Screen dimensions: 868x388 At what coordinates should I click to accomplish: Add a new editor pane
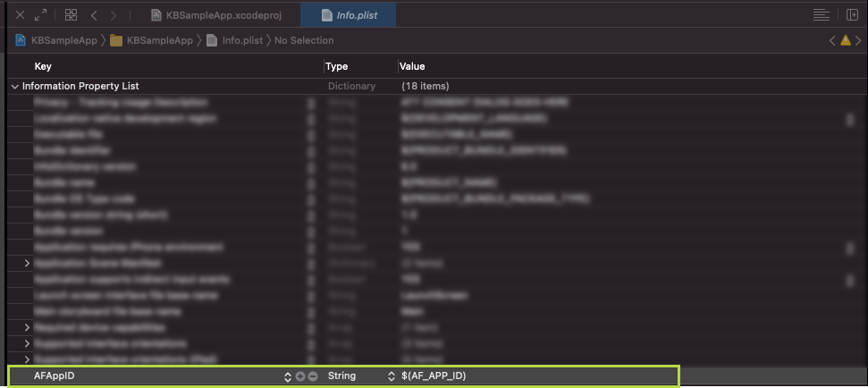(850, 15)
